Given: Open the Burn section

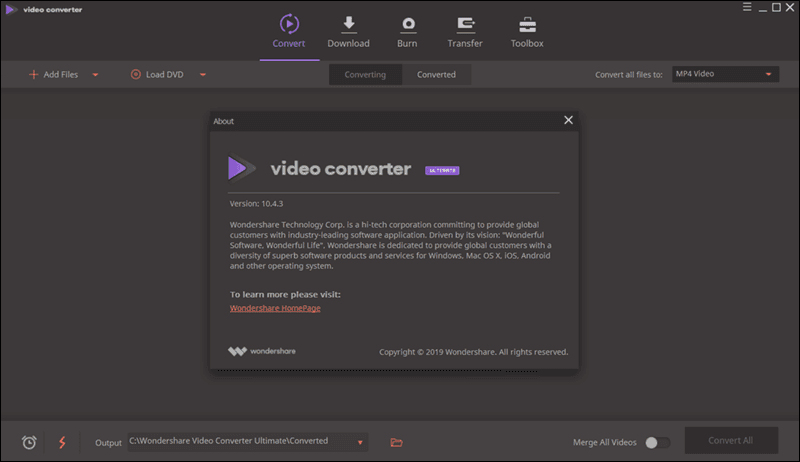Looking at the screenshot, I should coord(407,32).
